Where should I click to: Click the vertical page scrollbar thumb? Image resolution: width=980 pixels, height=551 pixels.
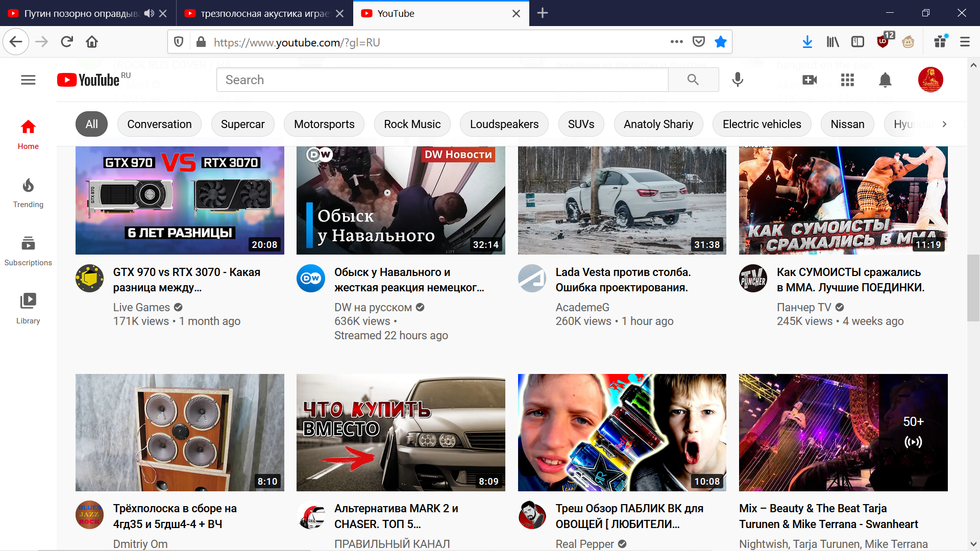[x=973, y=288]
